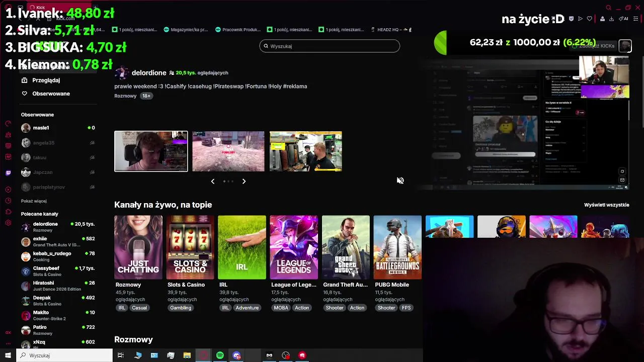The height and width of the screenshot is (362, 644).
Task: Open Patiro recommended channel
Action: coord(58,330)
